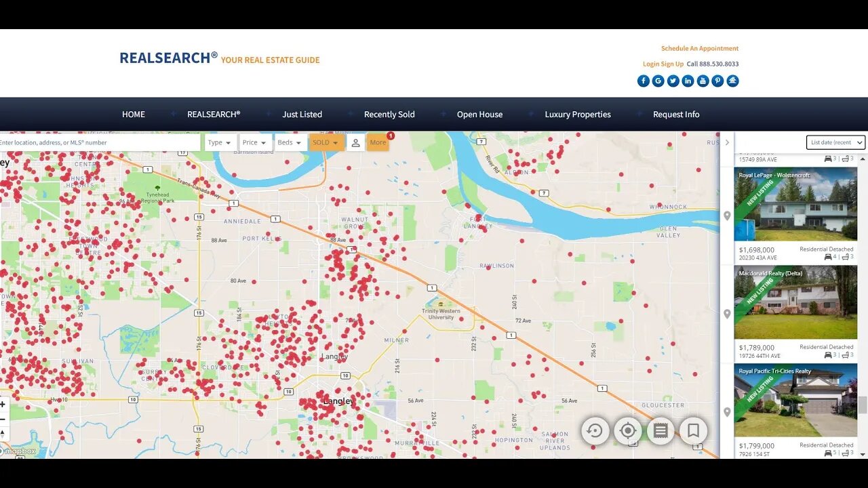Zoom in the map with plus icon

3,405
